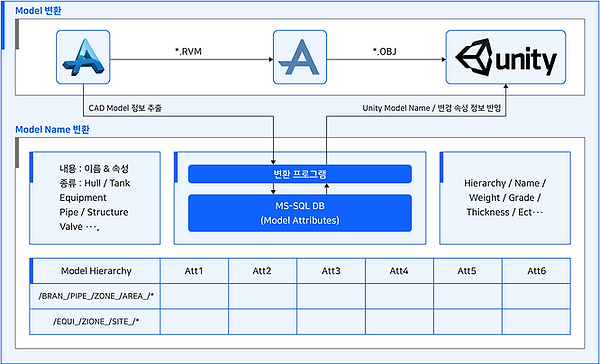Select the 'Model 변환' heading
This screenshot has height=364, width=600.
click(38, 10)
